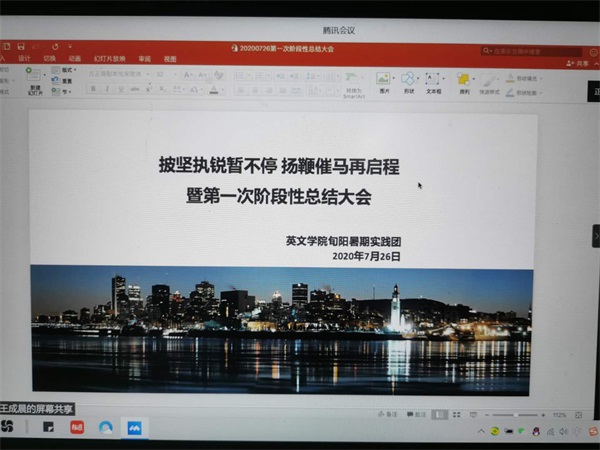Collapse the ribbon with the chevron
Screen dimensions: 600x450
(596, 64)
